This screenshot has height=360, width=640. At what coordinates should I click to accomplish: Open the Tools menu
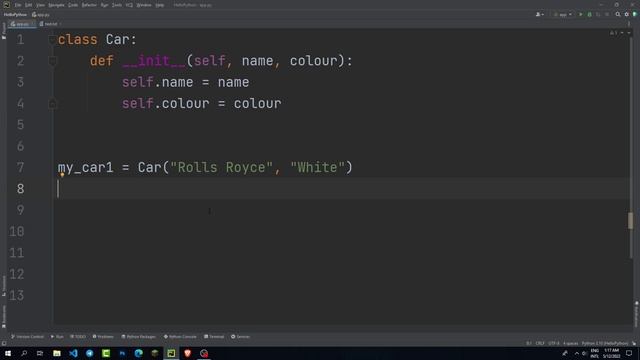click(x=117, y=5)
